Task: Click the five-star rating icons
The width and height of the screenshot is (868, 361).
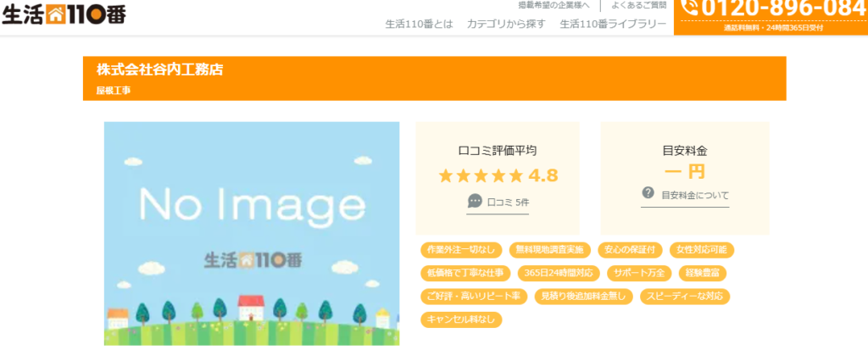Action: coord(481,175)
